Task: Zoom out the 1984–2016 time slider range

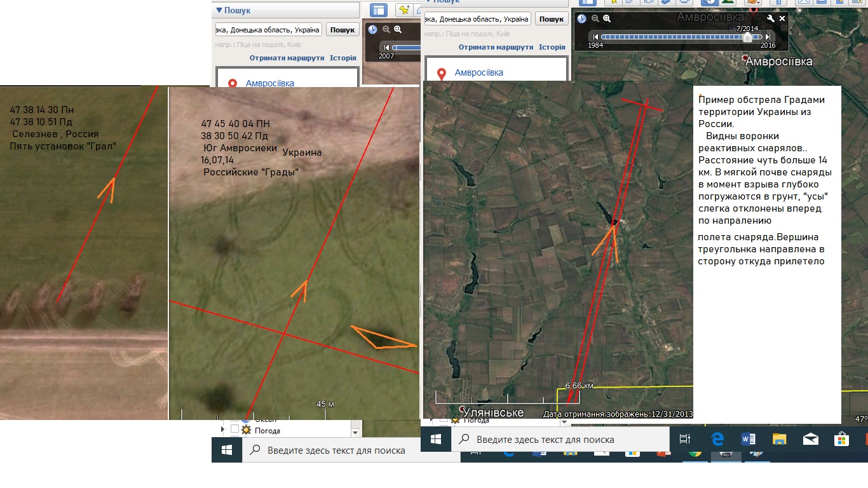Action: point(595,19)
